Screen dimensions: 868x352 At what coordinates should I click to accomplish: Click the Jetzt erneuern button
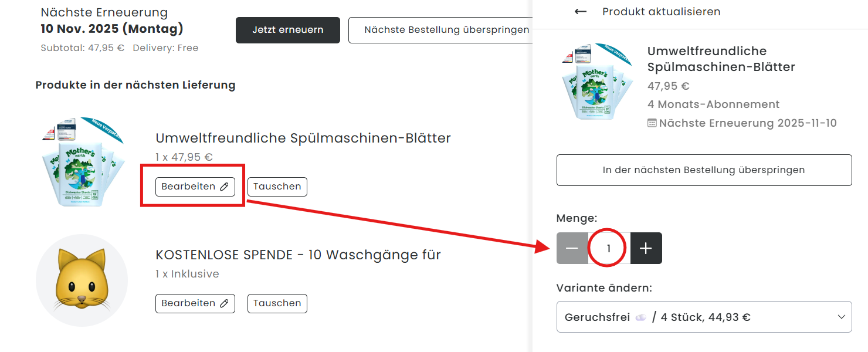(287, 30)
